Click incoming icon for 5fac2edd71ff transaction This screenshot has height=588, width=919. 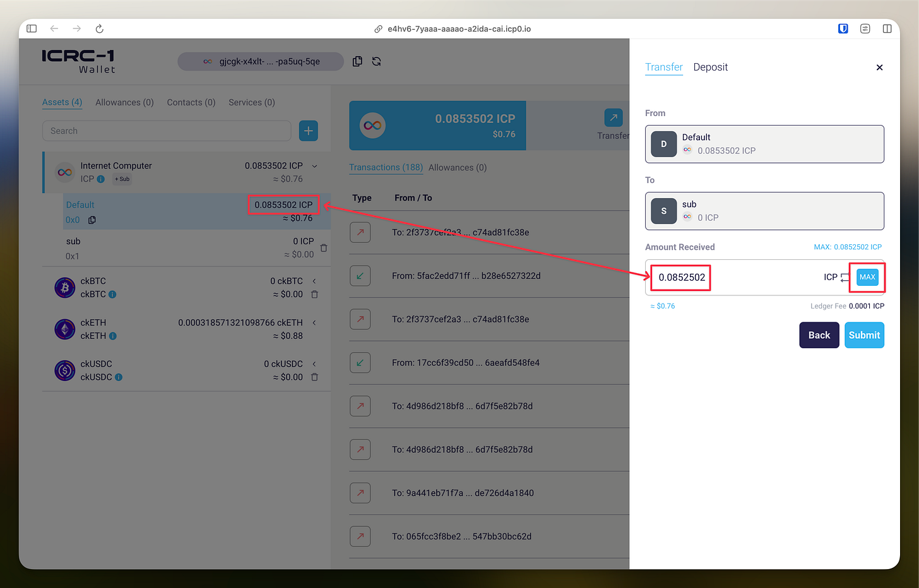pyautogui.click(x=360, y=276)
